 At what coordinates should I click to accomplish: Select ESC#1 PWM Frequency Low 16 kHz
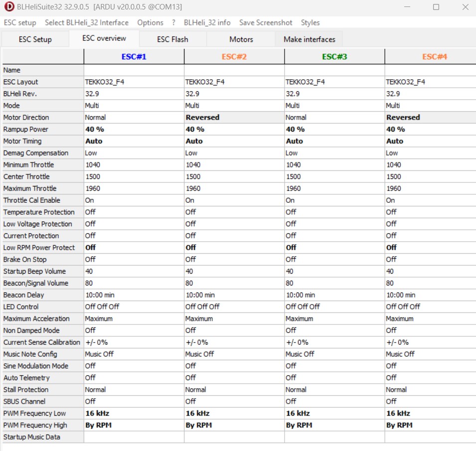[134, 413]
